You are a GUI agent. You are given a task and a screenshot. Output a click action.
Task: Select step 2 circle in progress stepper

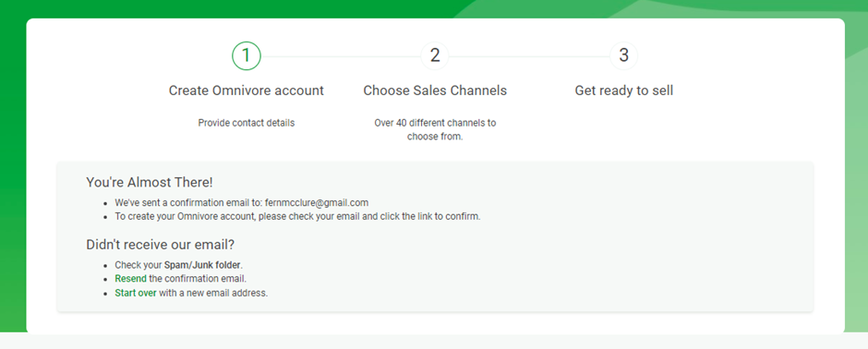pyautogui.click(x=435, y=56)
